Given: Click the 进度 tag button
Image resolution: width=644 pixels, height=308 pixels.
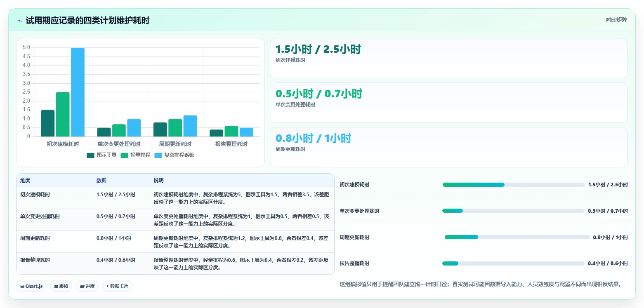Looking at the screenshot, I should coord(87,286).
